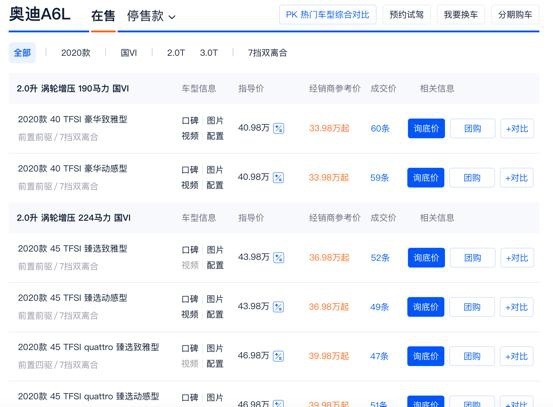Add 45 TFSI 臻选致雅型 to comparison

coord(517,258)
